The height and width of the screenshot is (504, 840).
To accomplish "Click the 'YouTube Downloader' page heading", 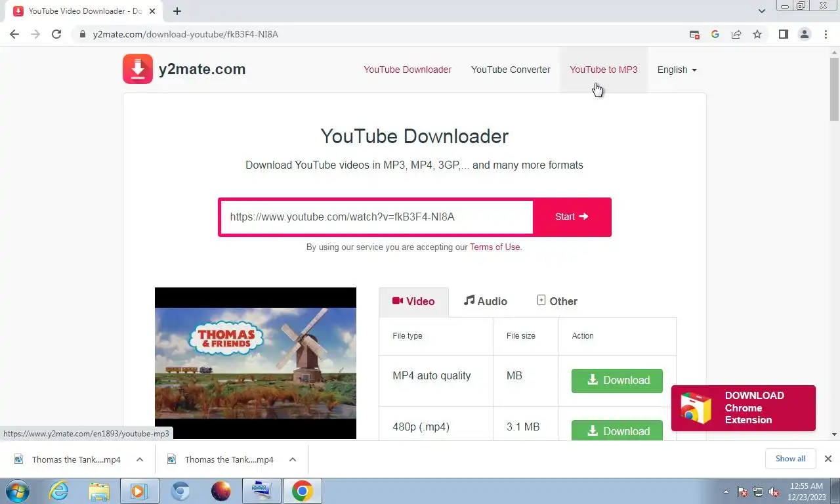I will point(414,136).
